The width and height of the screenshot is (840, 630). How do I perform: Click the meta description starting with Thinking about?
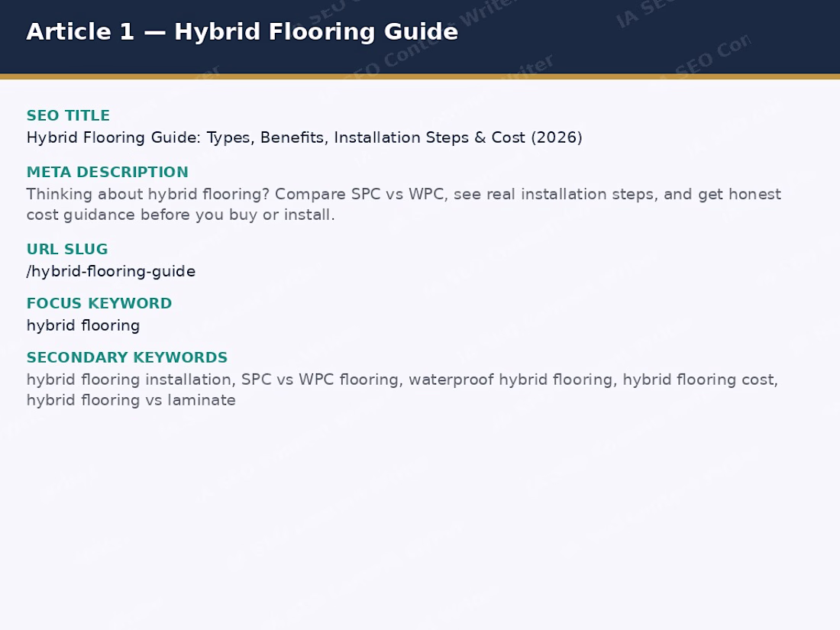click(x=403, y=204)
